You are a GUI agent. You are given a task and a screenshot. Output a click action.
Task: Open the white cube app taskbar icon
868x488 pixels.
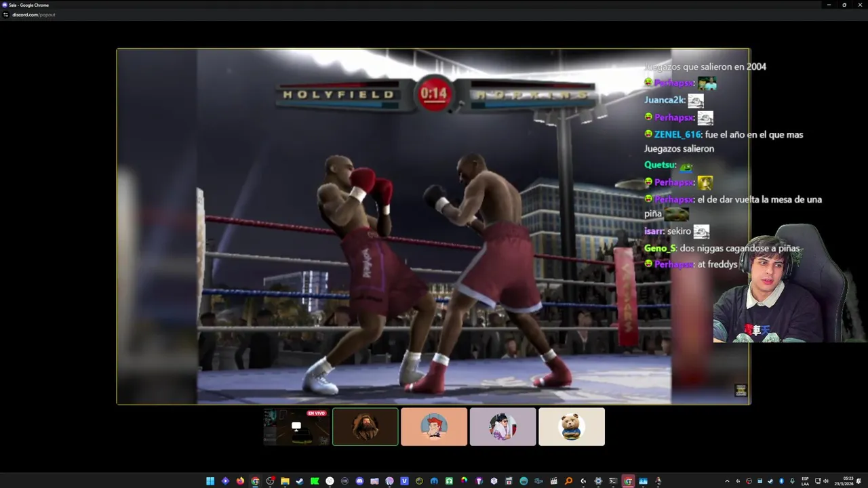pyautogui.click(x=494, y=481)
